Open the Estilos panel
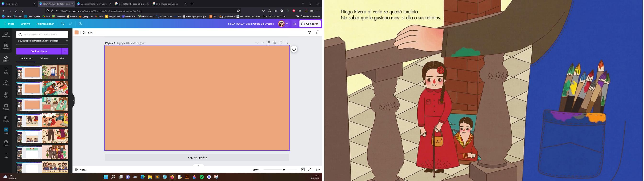The width and height of the screenshot is (644, 181). click(6, 83)
